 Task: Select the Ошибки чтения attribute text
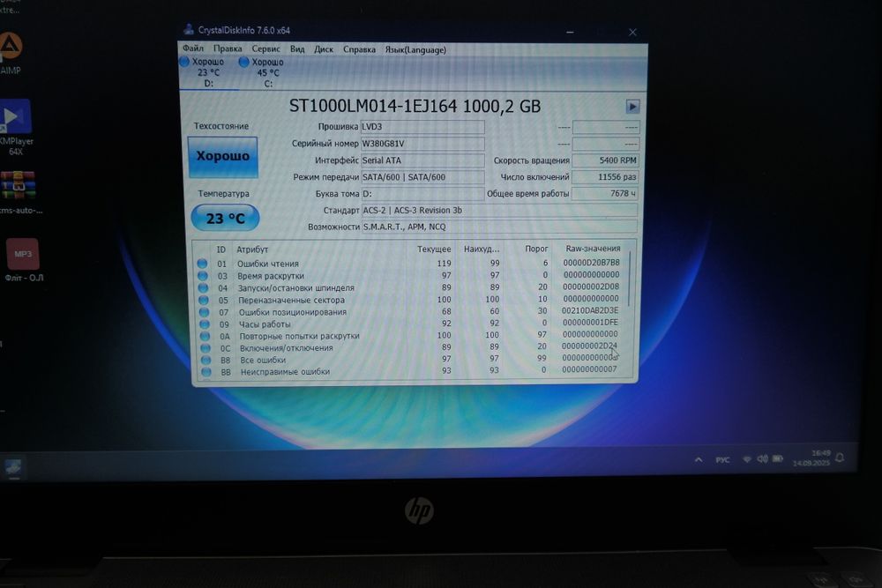tap(268, 264)
